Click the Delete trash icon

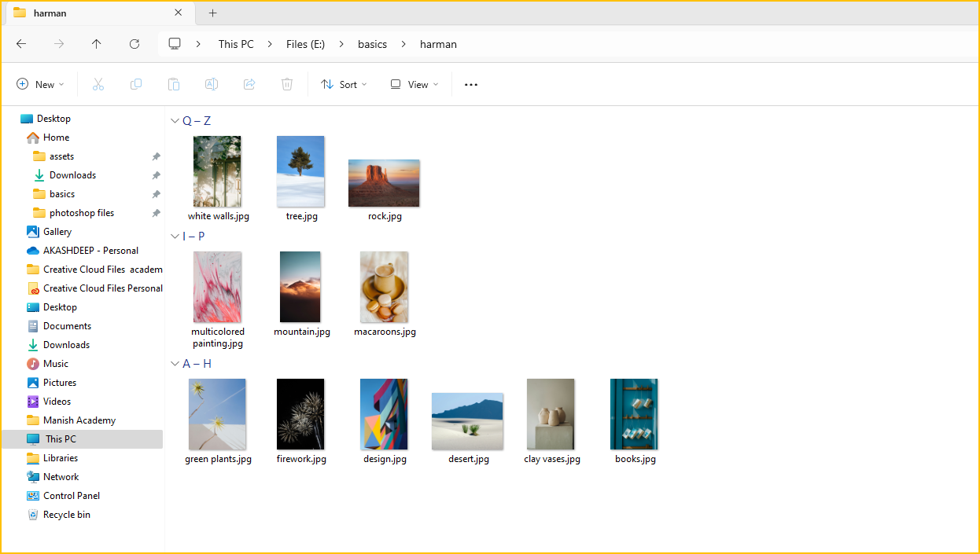tap(287, 85)
